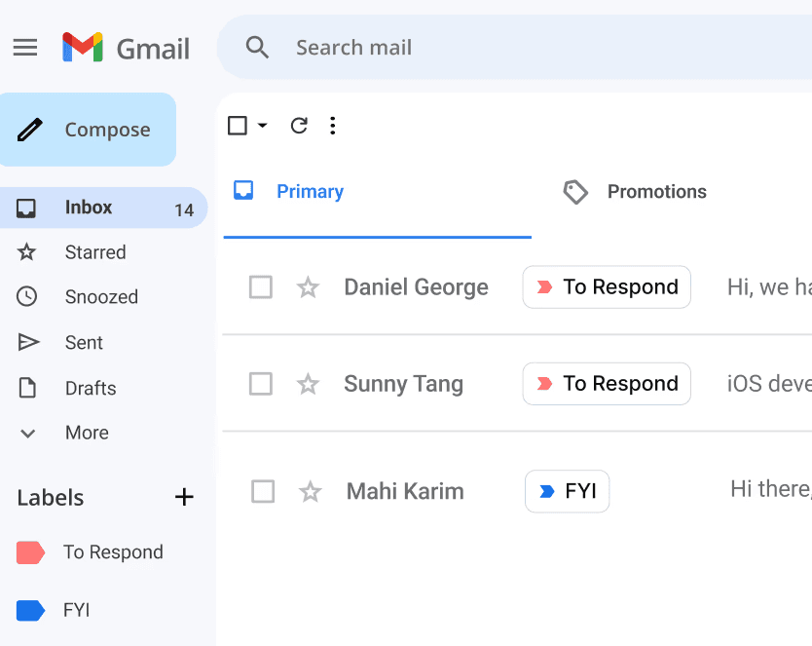The height and width of the screenshot is (646, 812).
Task: Open the Inbox folder
Action: coord(103,208)
